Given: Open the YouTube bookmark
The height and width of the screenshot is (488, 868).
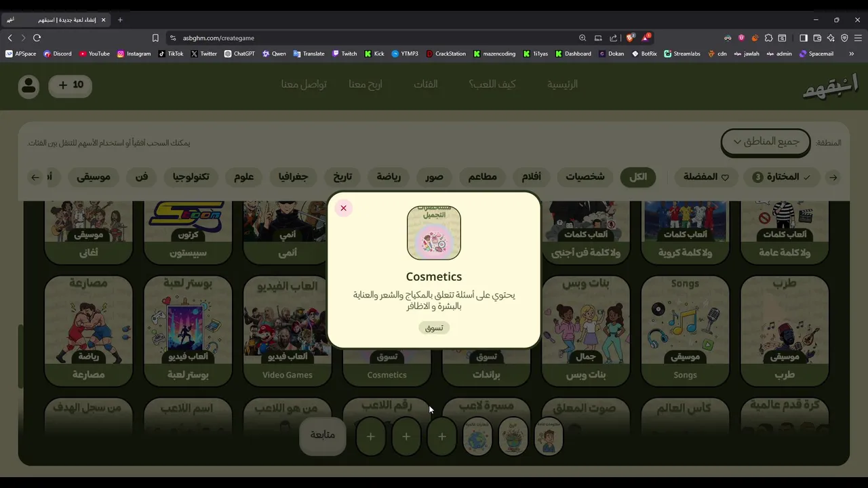Looking at the screenshot, I should pos(94,54).
